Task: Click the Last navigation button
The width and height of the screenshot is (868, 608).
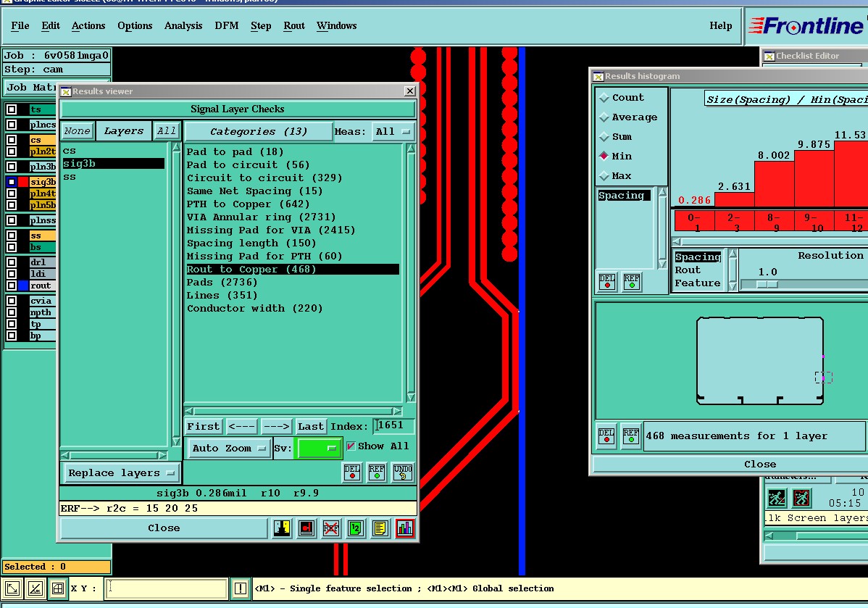Action: tap(311, 427)
